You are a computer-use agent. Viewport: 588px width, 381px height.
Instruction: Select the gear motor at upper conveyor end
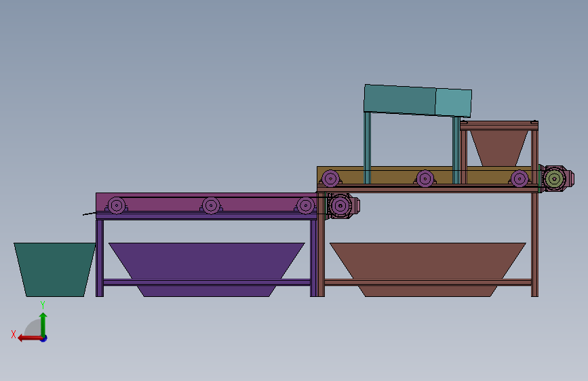(557, 178)
